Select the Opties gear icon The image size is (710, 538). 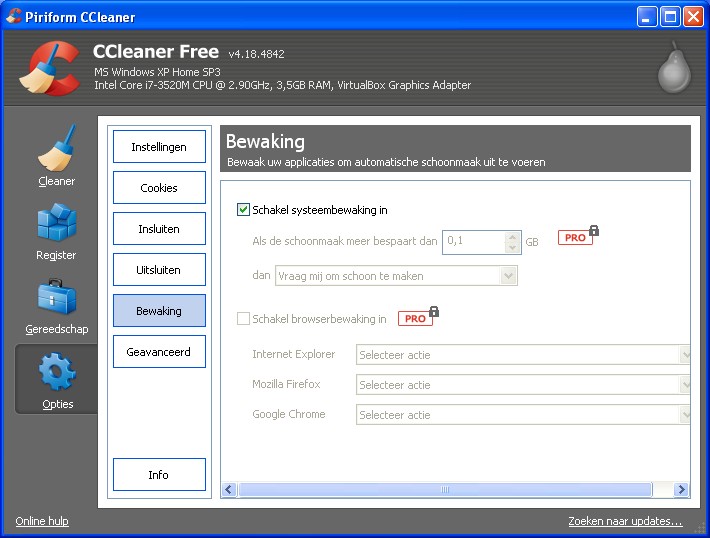click(x=56, y=374)
